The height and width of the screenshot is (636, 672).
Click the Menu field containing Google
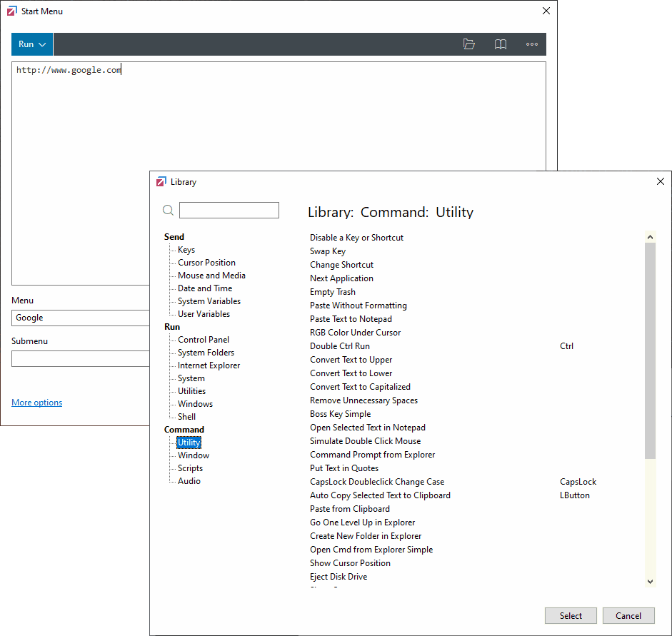(x=80, y=318)
